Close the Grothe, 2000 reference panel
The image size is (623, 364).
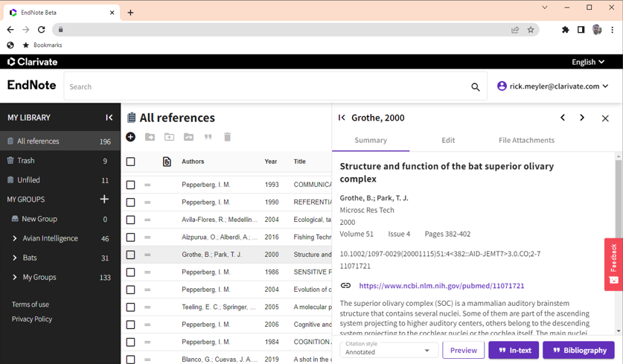pos(605,118)
